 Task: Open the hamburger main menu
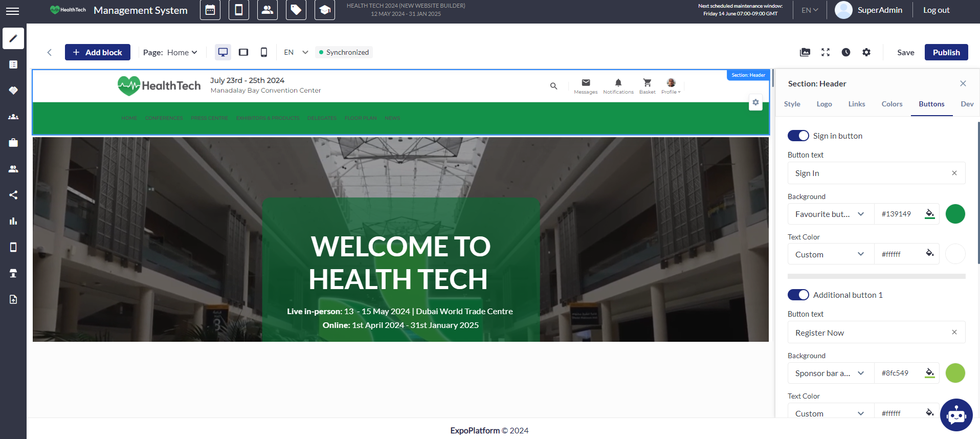point(12,11)
